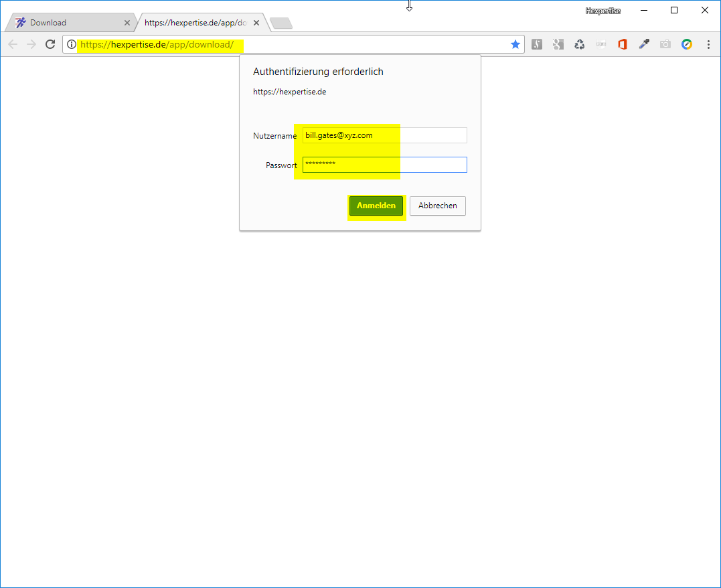Minimize the Chrome window
Screen dimensions: 721x588
click(644, 10)
